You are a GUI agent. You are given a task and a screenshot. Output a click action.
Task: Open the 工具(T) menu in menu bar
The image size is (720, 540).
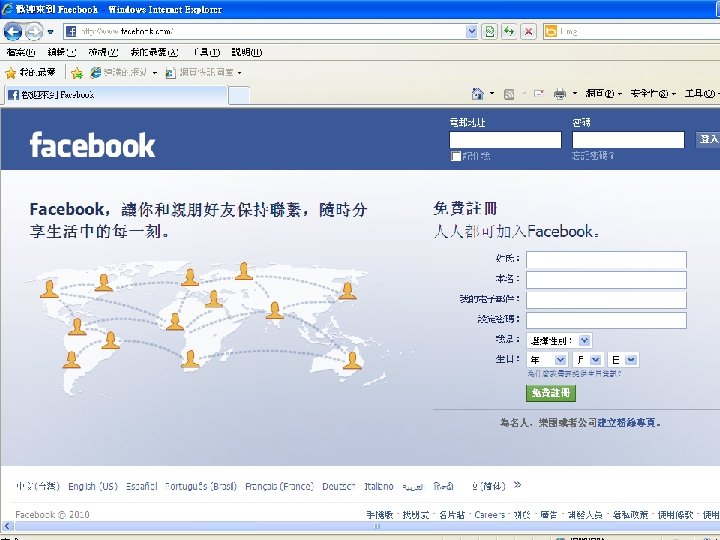[x=206, y=52]
